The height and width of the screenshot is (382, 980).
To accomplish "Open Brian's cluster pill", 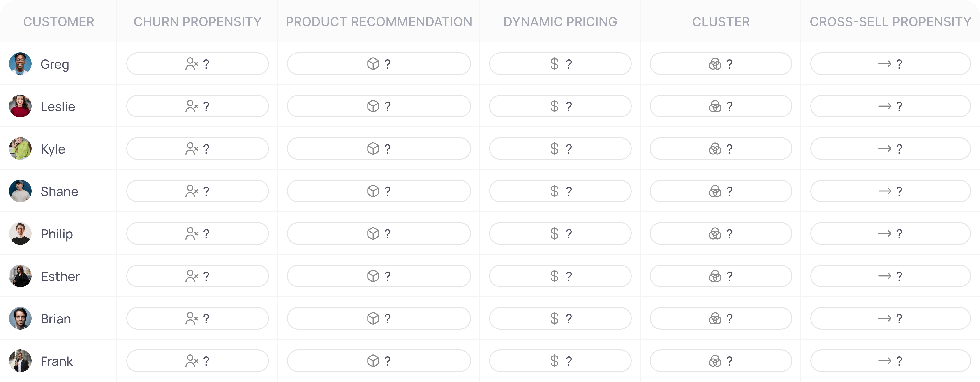I will (721, 318).
